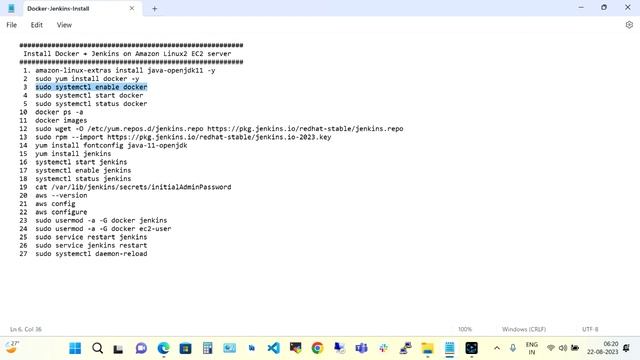Click the Notepad app icon in title bar
Viewport: 640px width, 360px height.
[11, 8]
